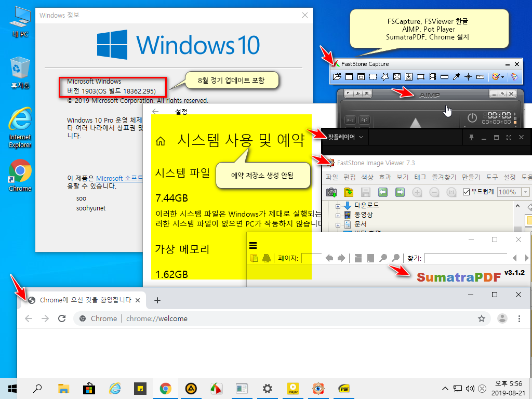Capture rectangular region in FastStone Capture
532x399 pixels.
(373, 77)
